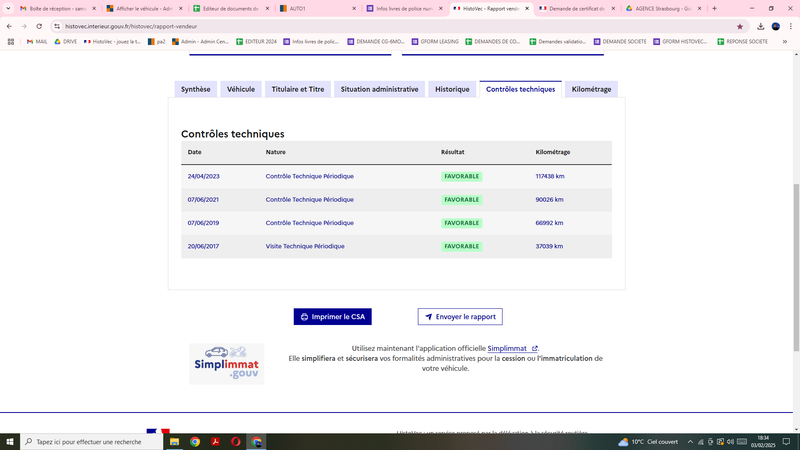Screen dimensions: 800x450
Task: Open Google Chrome from taskbar
Action: (x=195, y=442)
